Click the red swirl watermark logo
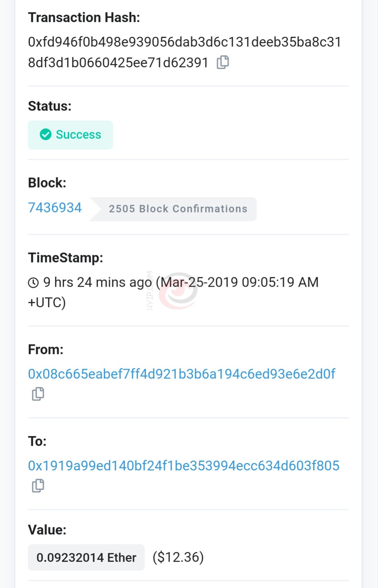This screenshot has height=588, width=378. 178,291
